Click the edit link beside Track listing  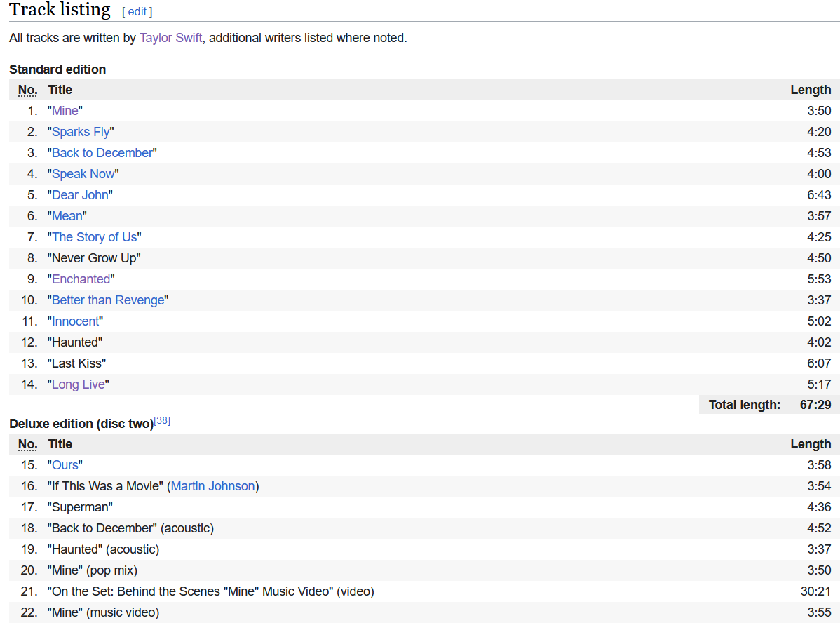[137, 12]
